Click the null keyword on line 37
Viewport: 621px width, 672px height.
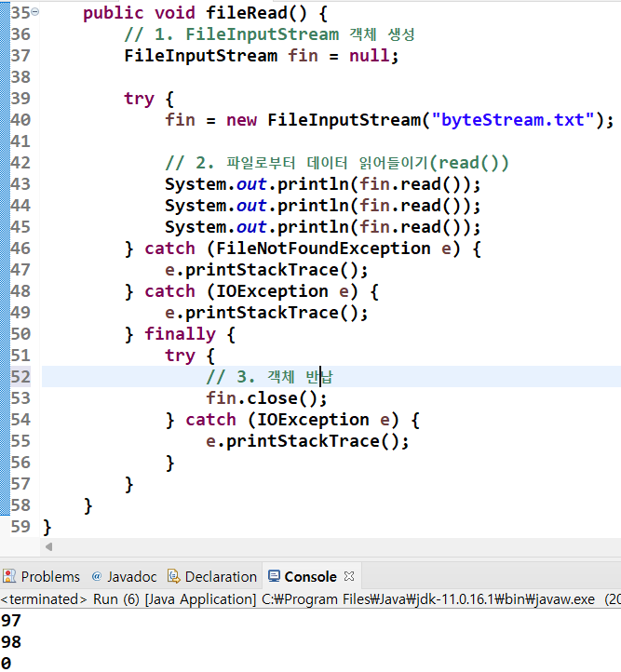pyautogui.click(x=369, y=56)
